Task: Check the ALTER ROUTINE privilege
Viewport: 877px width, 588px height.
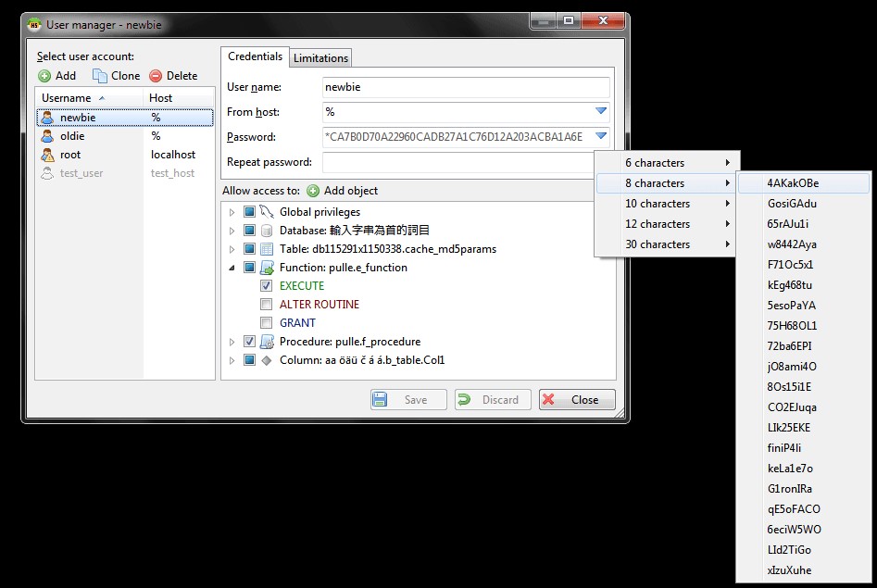Action: tap(266, 304)
